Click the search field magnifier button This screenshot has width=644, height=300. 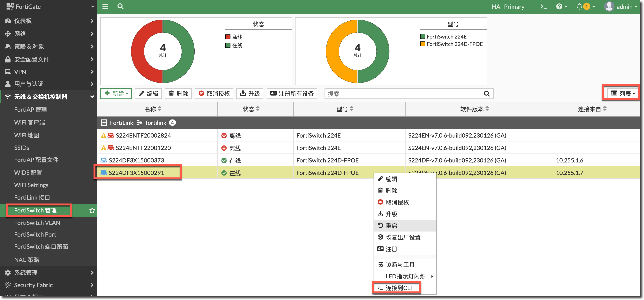pyautogui.click(x=486, y=94)
